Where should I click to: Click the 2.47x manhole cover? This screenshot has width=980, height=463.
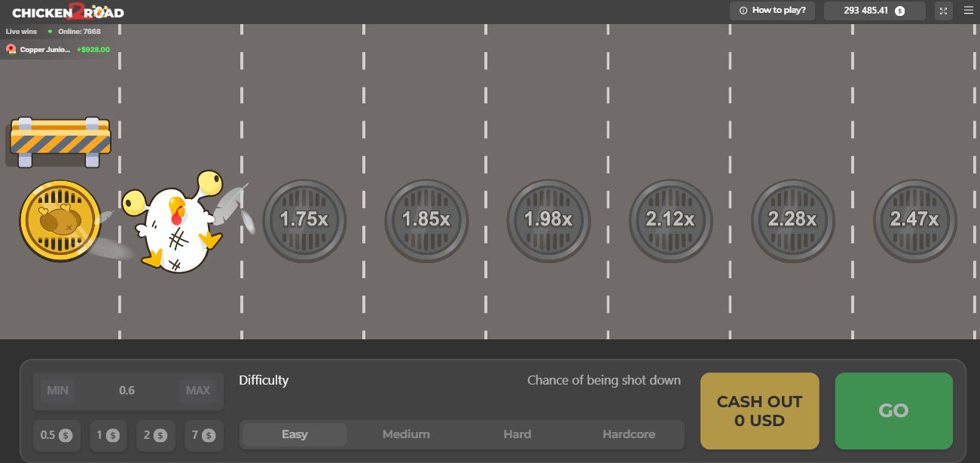pyautogui.click(x=914, y=220)
